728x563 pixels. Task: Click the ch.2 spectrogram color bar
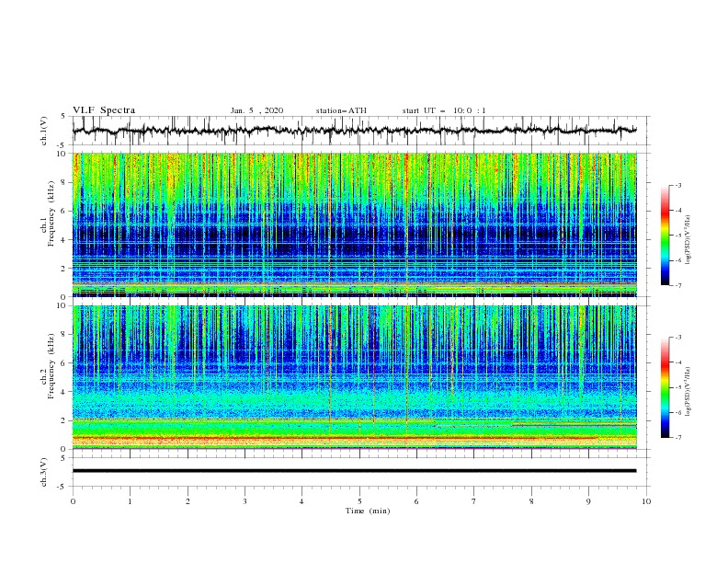click(x=665, y=387)
